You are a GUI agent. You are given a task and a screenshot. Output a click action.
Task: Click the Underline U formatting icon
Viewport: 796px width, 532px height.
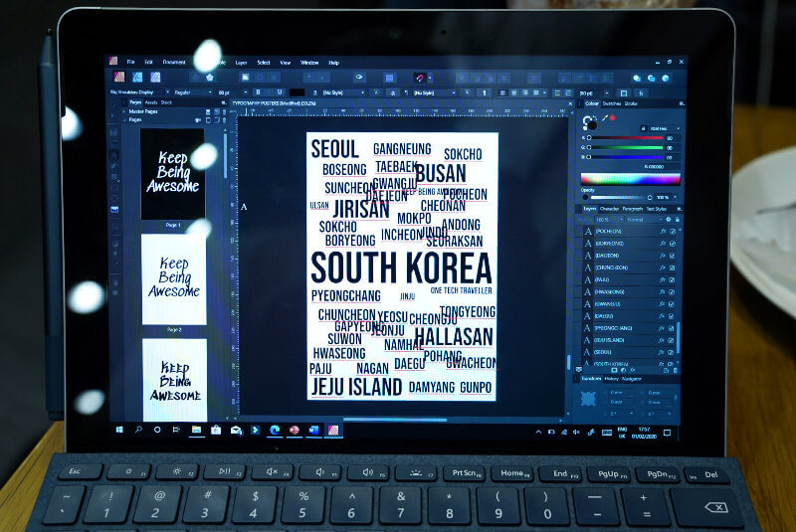(280, 92)
